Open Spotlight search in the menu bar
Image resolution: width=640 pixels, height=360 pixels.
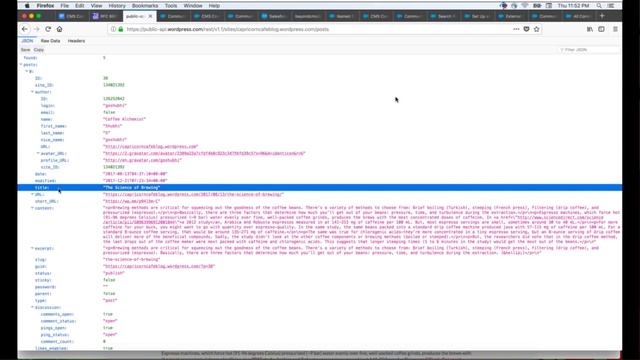599,6
